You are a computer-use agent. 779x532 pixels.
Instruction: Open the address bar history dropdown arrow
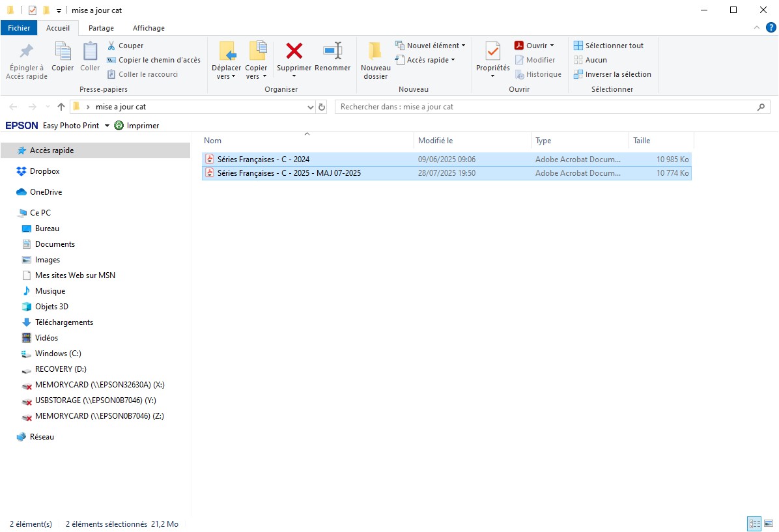point(310,107)
